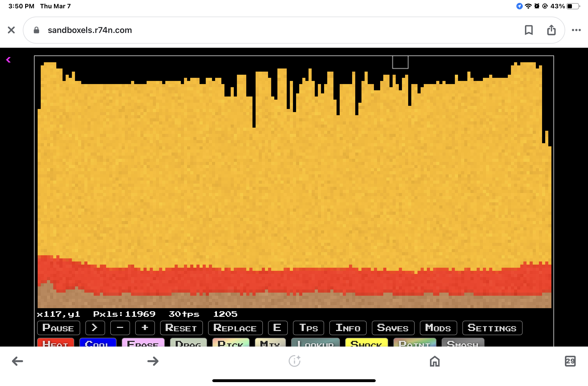The width and height of the screenshot is (588, 386).
Task: Open the Mods menu
Action: [438, 328]
